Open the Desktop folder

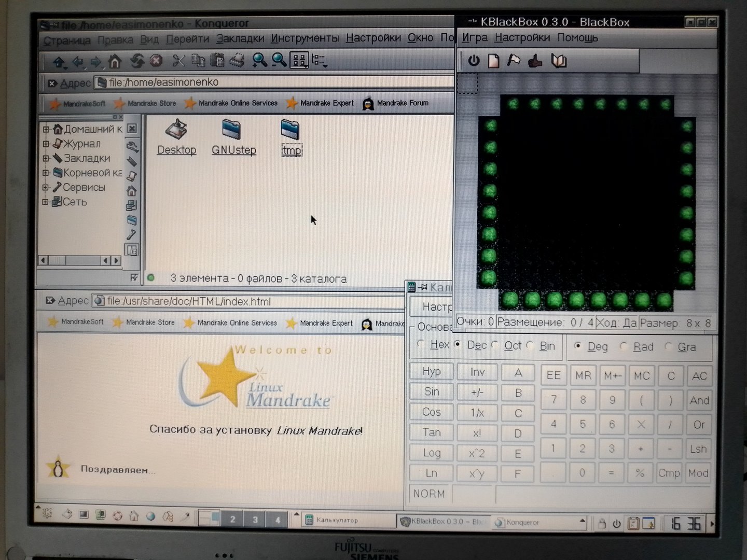point(177,137)
